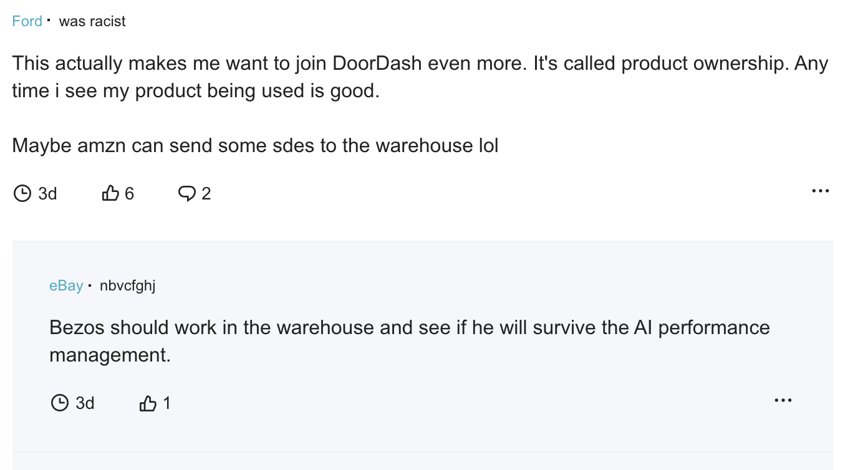Click the 3d timestamp on the eBay reply
Viewport: 868px width, 470px height.
point(85,403)
